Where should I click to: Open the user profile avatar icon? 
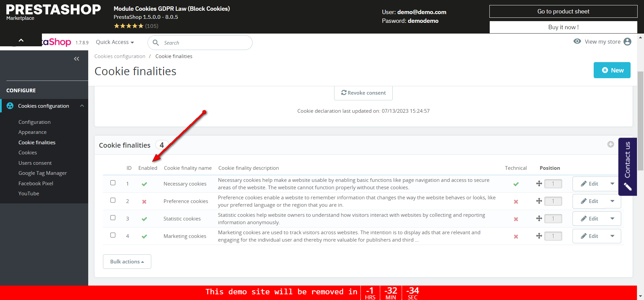(627, 42)
